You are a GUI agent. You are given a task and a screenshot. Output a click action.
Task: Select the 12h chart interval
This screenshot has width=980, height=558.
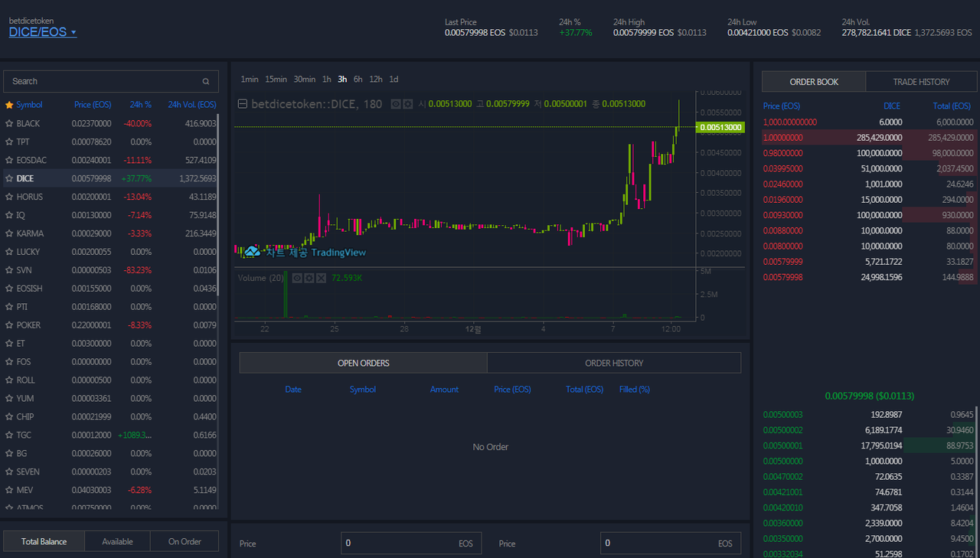click(376, 80)
